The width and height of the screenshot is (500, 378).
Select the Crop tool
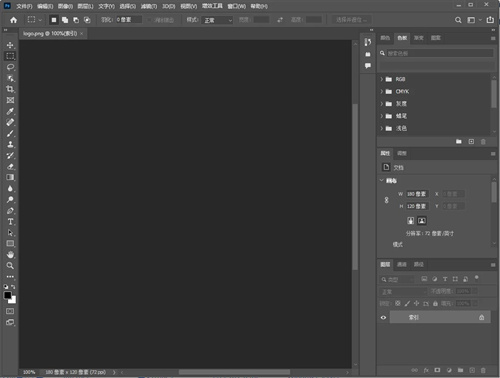(x=10, y=89)
